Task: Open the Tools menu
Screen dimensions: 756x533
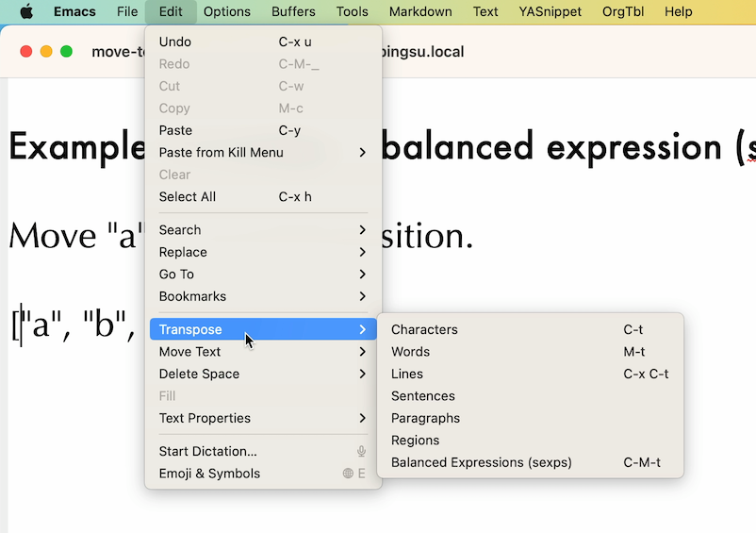Action: (x=352, y=11)
